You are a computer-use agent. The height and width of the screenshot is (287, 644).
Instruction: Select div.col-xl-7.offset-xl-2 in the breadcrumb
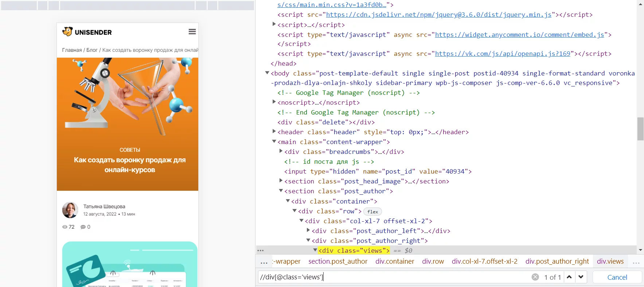tap(484, 261)
